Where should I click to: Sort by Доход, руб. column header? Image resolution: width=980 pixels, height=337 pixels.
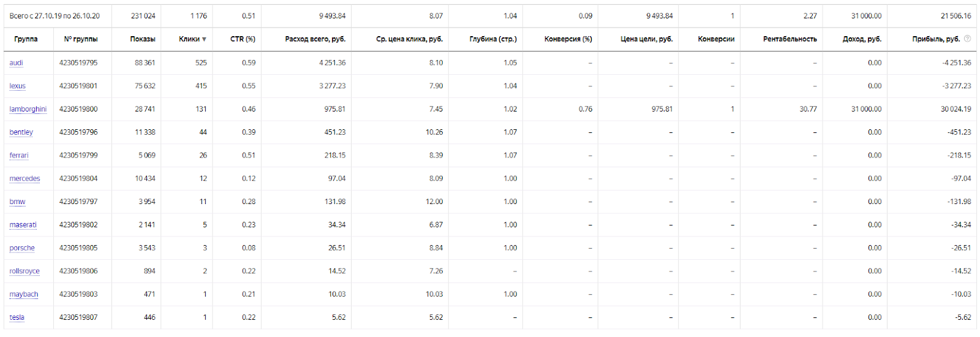pos(862,39)
